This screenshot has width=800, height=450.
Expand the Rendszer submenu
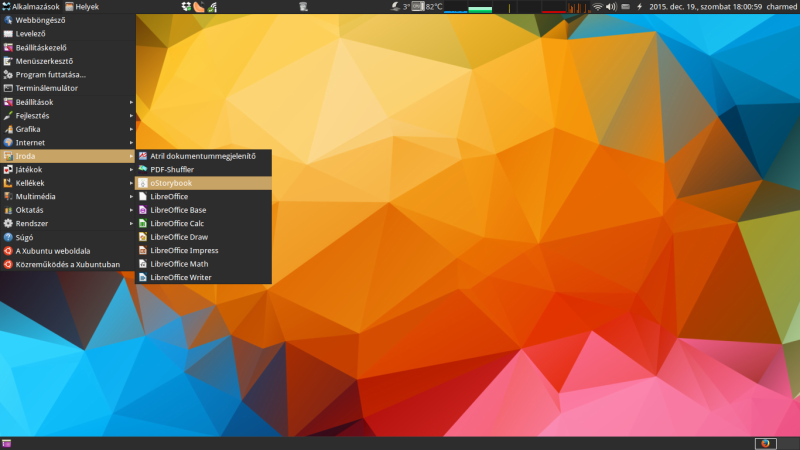tap(68, 223)
